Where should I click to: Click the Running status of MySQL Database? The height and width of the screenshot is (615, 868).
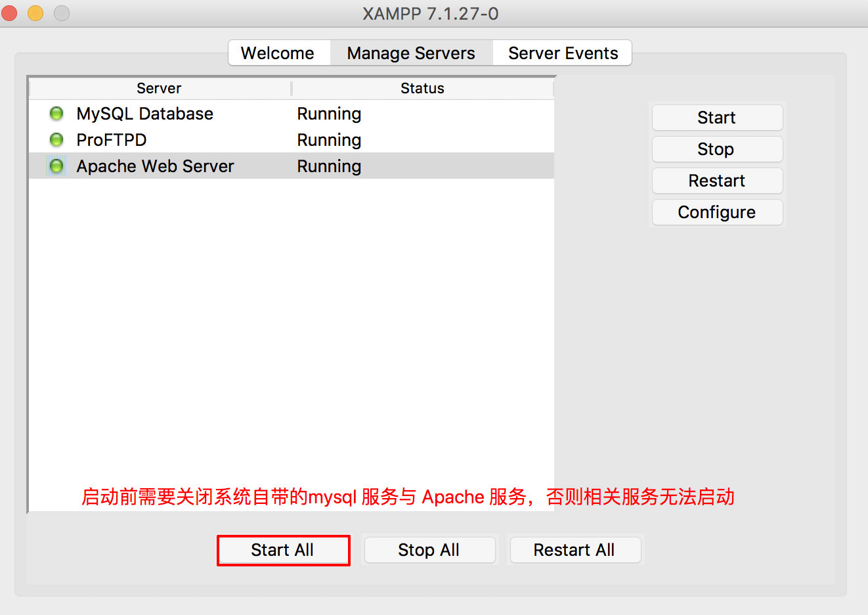pyautogui.click(x=329, y=114)
